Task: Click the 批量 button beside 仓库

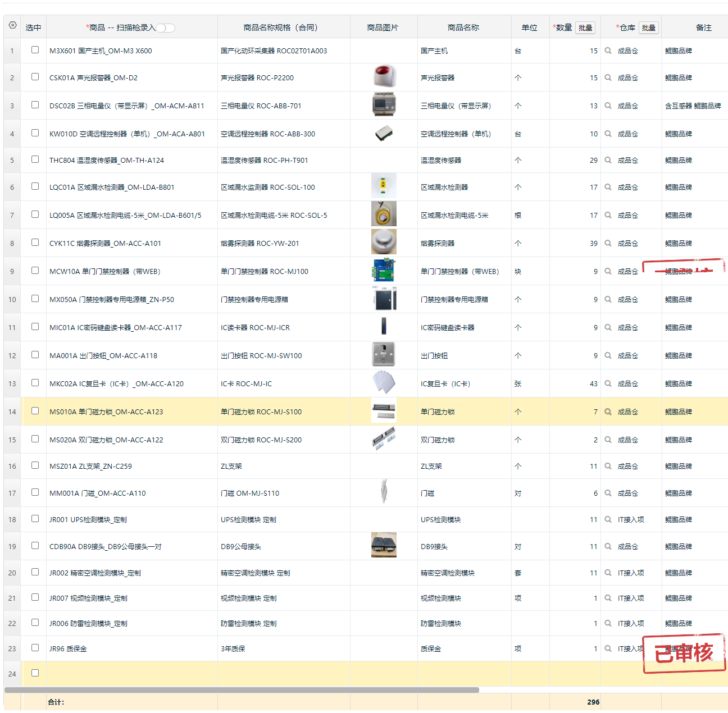Action: pyautogui.click(x=649, y=28)
